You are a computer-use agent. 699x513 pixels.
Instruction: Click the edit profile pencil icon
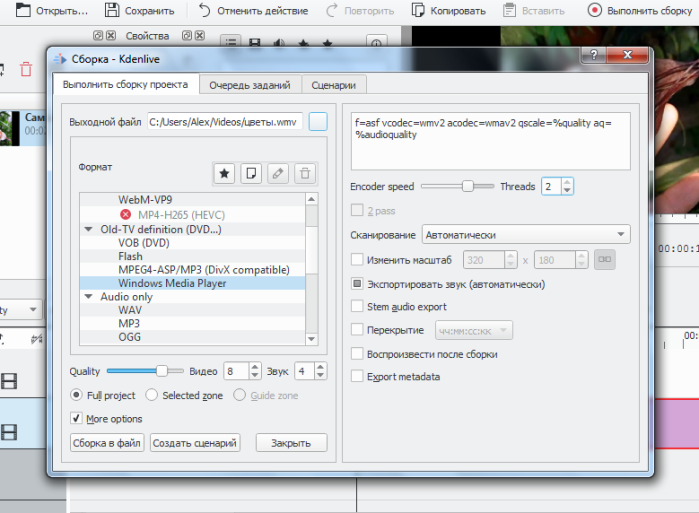(x=278, y=173)
